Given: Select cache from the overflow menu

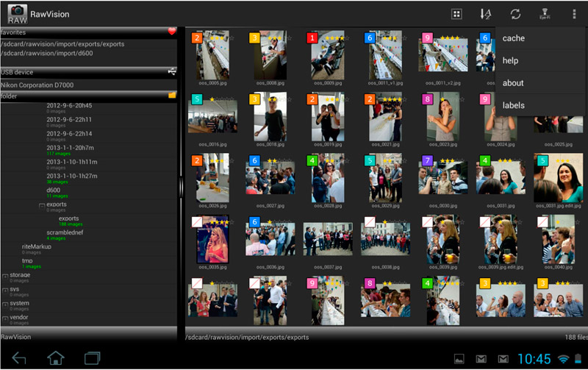Looking at the screenshot, I should 514,38.
